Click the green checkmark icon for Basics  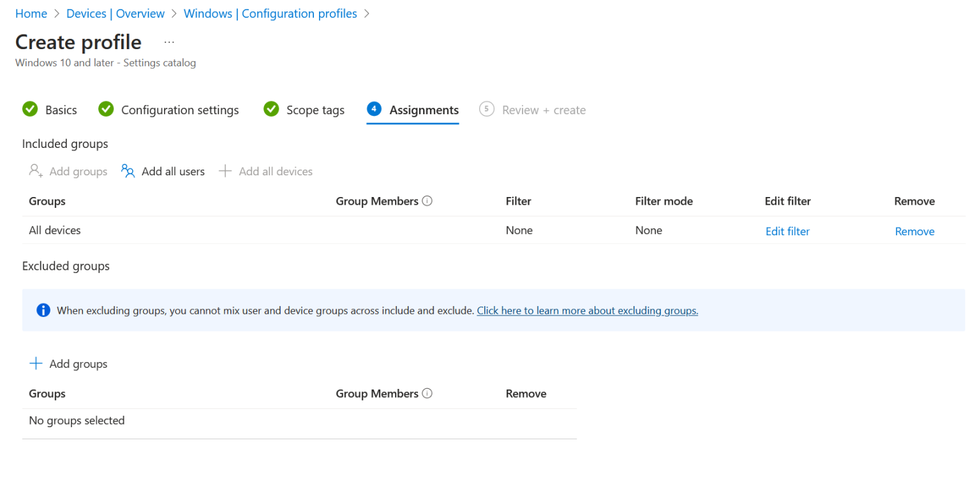coord(30,110)
